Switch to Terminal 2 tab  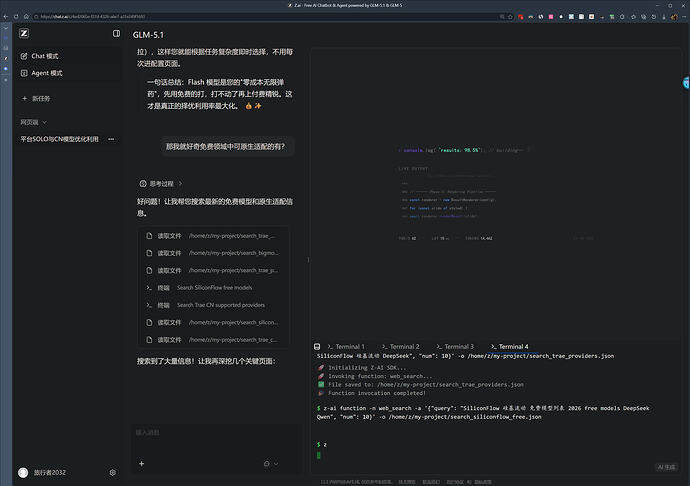[x=400, y=347]
